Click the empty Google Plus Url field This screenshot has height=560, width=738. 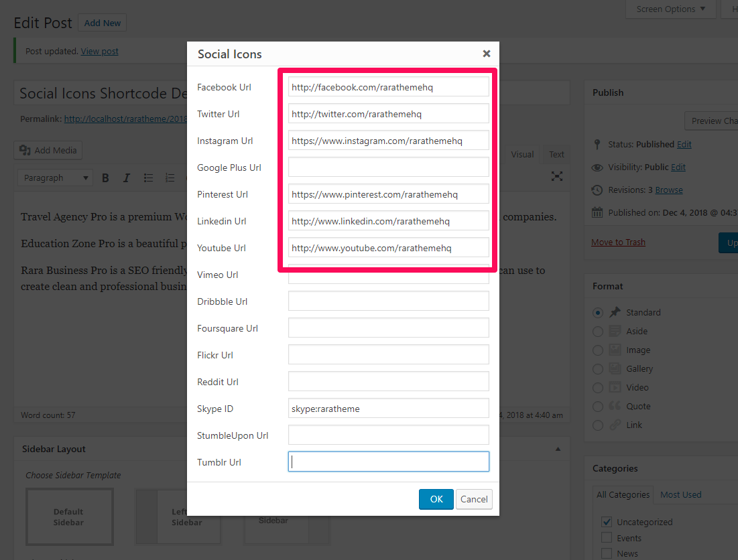(388, 167)
